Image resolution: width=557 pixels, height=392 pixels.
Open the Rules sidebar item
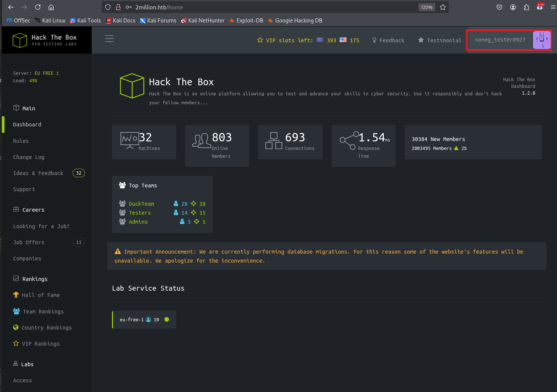[x=21, y=141]
